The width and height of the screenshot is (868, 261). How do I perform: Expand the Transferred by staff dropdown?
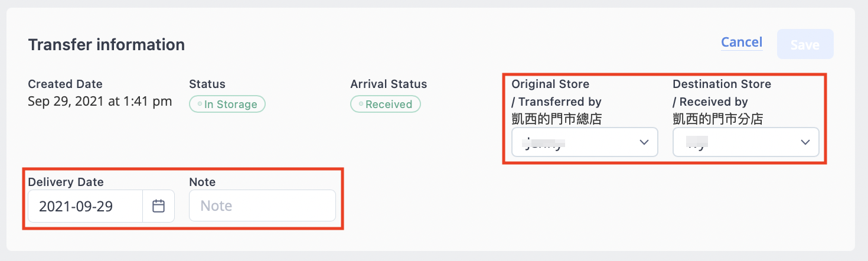pos(585,142)
